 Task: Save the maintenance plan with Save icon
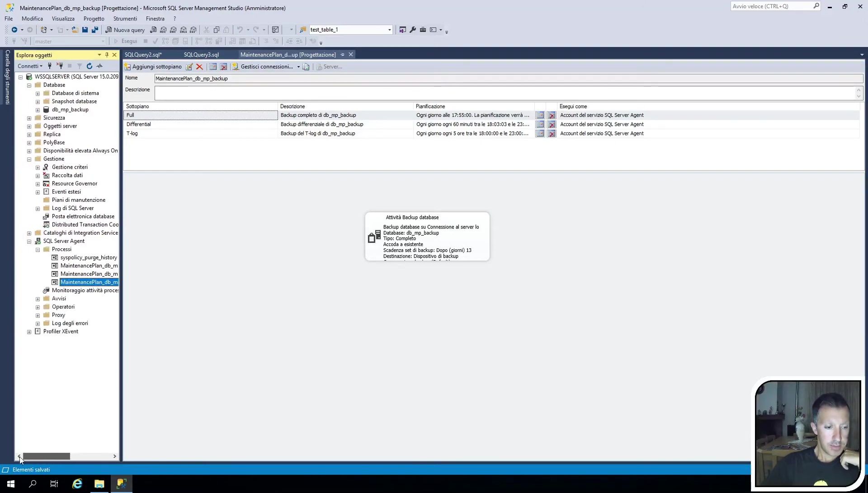pos(85,30)
